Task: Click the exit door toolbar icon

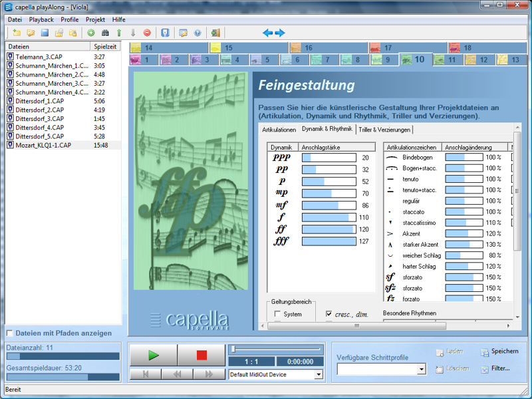Action: click(215, 33)
